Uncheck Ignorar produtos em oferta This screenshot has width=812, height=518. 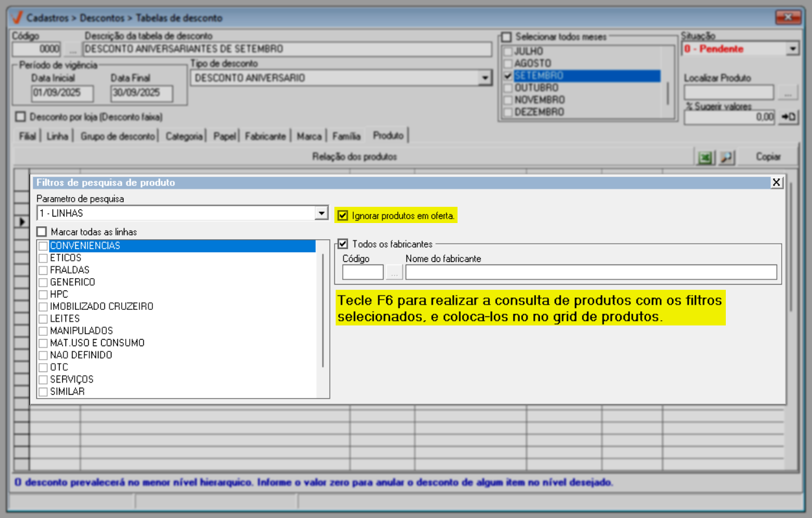(343, 215)
